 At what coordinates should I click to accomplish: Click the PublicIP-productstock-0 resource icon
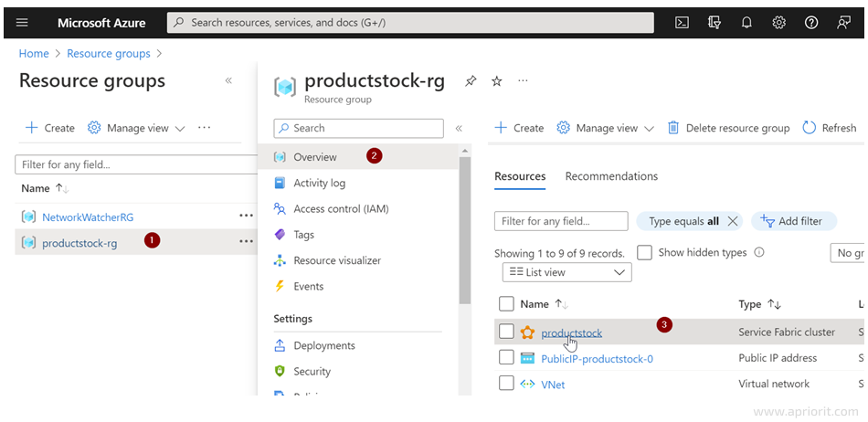click(x=527, y=358)
